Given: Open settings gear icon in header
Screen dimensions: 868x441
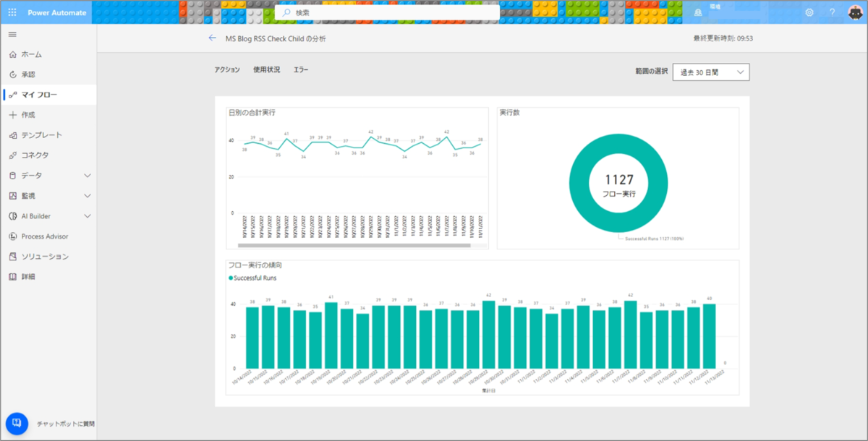Looking at the screenshot, I should [809, 12].
